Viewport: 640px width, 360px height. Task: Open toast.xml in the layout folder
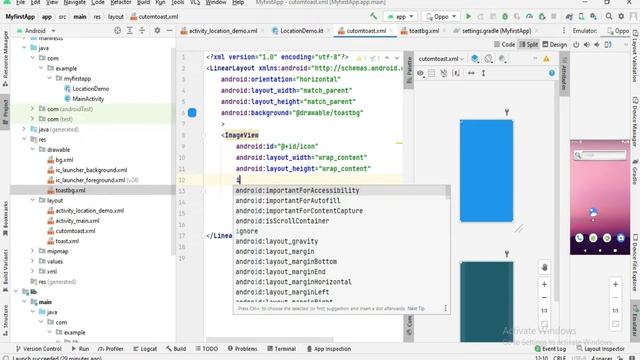tap(67, 241)
